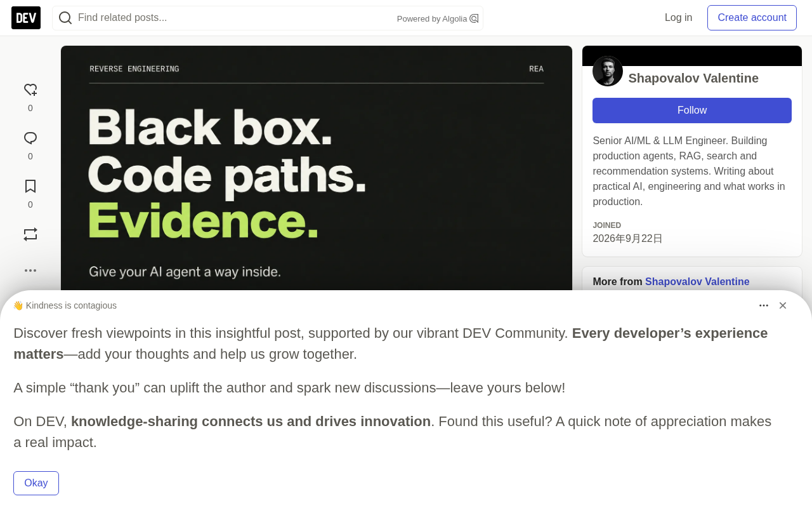Viewport: 812px width, 508px height.
Task: Open the Shapovalov Valentine author name link
Action: click(693, 78)
